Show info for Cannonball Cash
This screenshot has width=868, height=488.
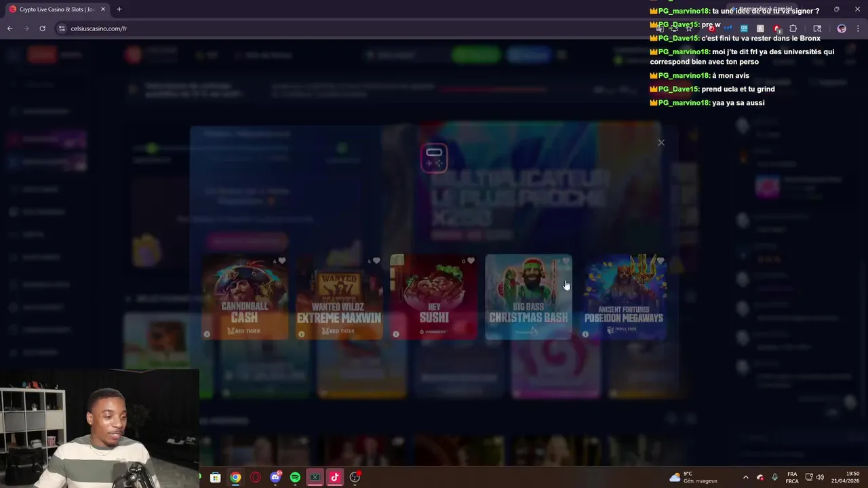click(207, 333)
